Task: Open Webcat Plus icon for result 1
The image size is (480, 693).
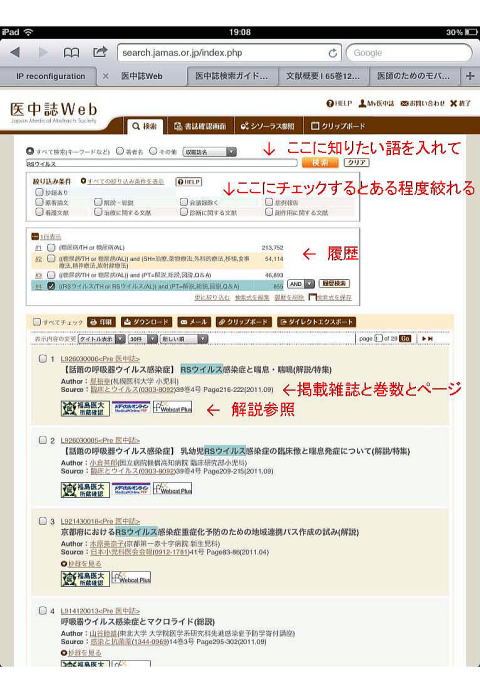Action: 172,407
